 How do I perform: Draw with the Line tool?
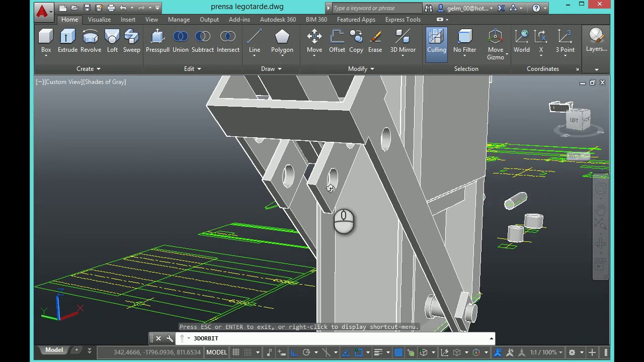click(x=255, y=41)
